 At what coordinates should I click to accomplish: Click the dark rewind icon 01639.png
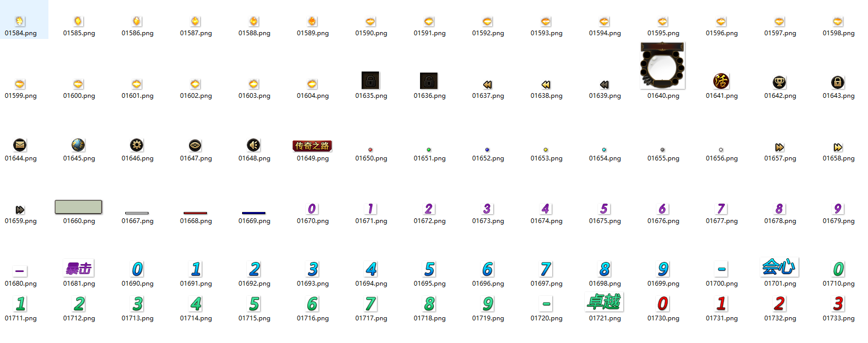pos(604,85)
